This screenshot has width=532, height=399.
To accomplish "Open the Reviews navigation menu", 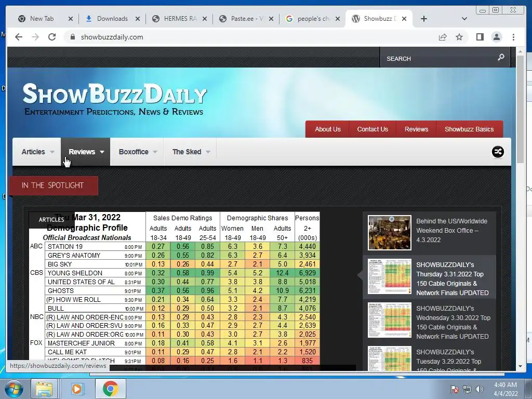I will 86,152.
